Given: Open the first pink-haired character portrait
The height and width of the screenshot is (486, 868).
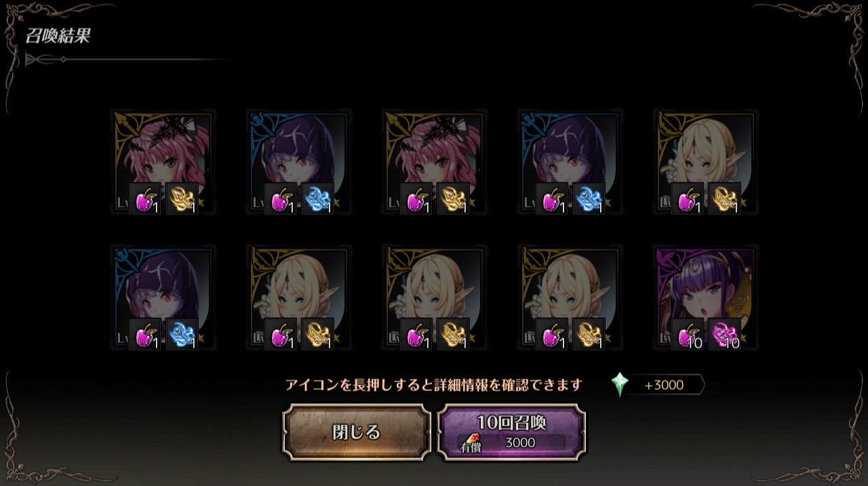Looking at the screenshot, I should (x=163, y=163).
